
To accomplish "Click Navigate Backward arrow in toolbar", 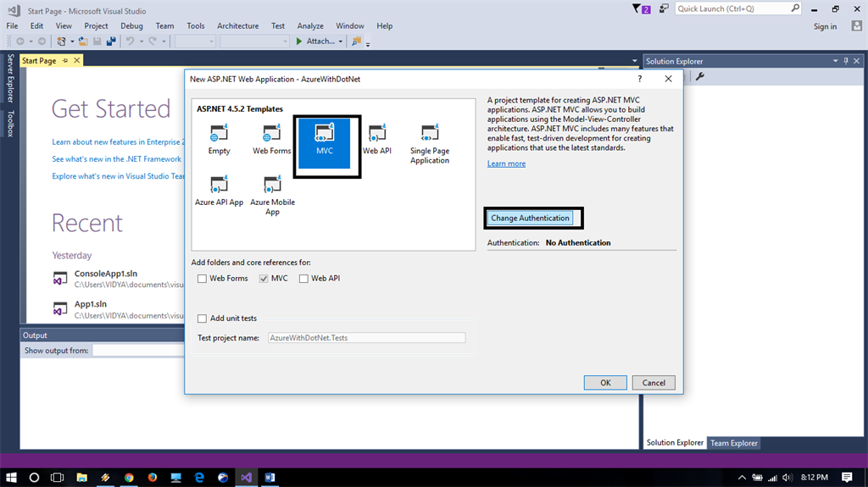I will (20, 41).
